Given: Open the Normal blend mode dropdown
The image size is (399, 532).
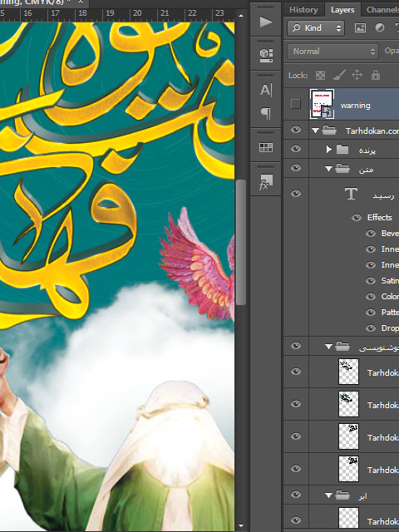Looking at the screenshot, I should click(332, 52).
